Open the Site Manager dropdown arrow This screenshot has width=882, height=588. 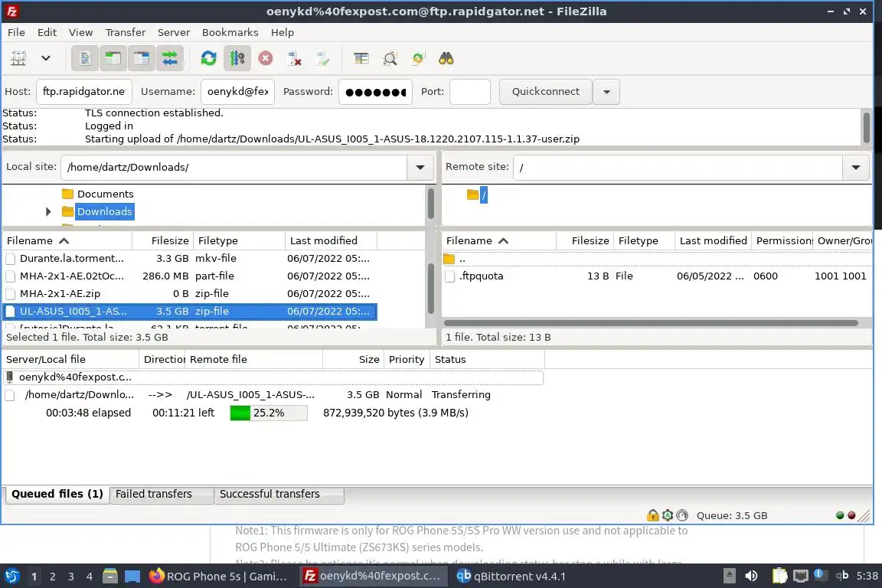coord(46,58)
